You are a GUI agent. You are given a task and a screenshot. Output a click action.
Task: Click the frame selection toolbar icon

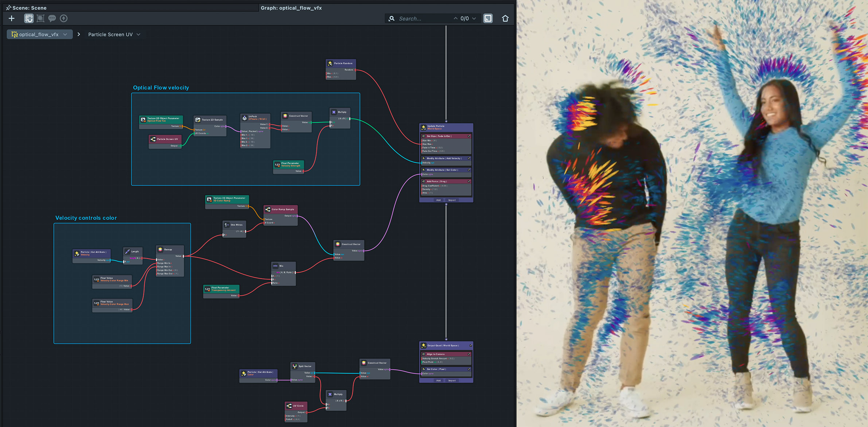40,18
